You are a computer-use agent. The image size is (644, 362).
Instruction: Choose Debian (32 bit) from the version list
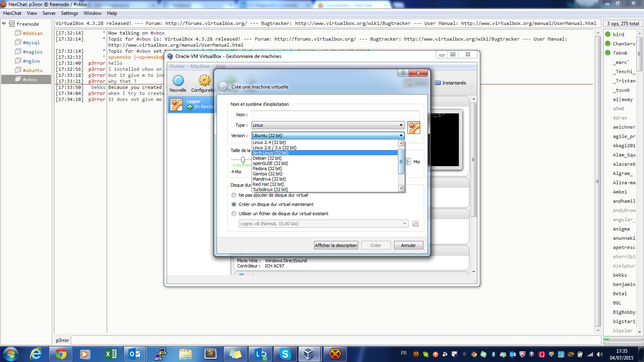pyautogui.click(x=325, y=158)
